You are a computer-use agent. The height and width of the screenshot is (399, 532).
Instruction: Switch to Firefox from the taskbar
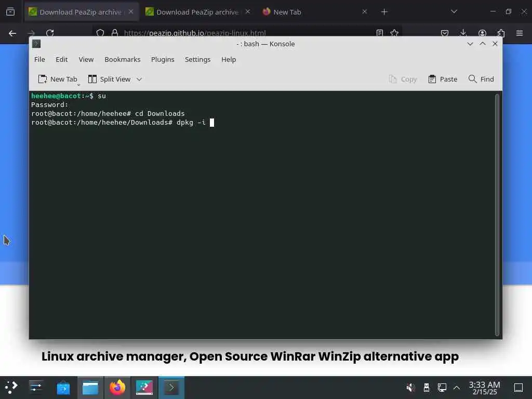tap(117, 388)
